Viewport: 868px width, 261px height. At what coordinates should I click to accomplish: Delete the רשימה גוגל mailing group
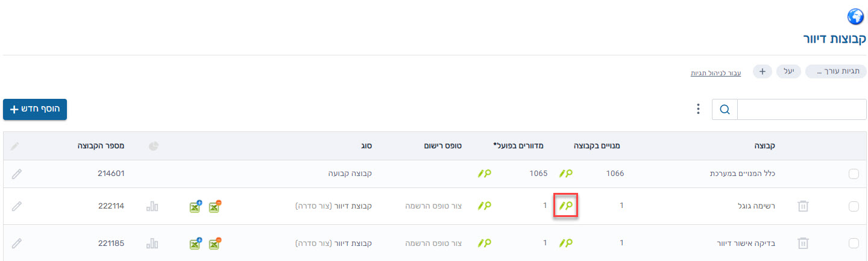[802, 206]
